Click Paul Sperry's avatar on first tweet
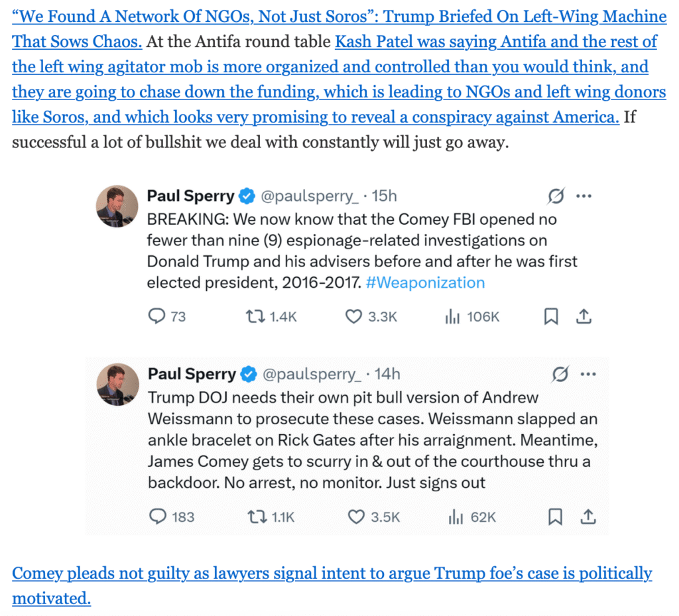Screen dimensions: 679x616 tap(117, 205)
